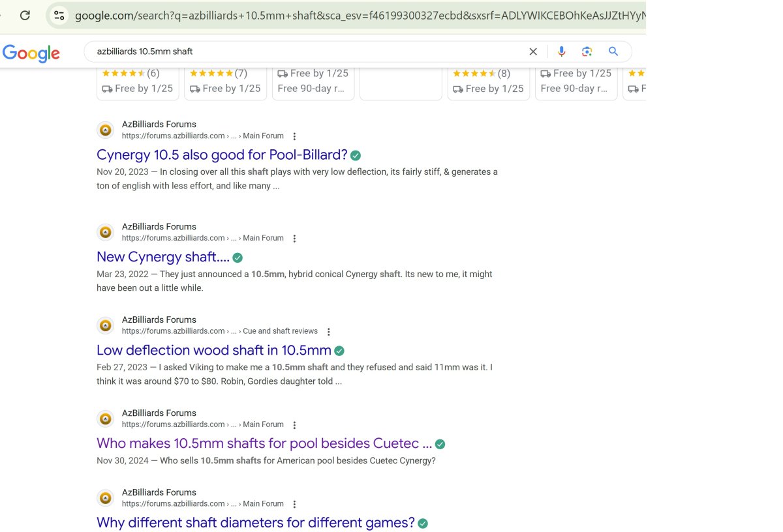The height and width of the screenshot is (532, 783).
Task: Start voice search with microphone icon
Action: pos(561,52)
